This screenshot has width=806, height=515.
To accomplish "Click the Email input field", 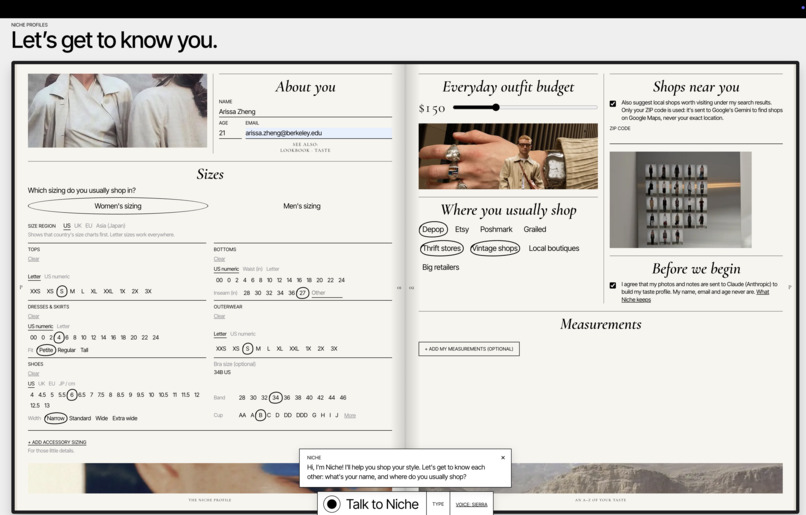I will pyautogui.click(x=318, y=133).
